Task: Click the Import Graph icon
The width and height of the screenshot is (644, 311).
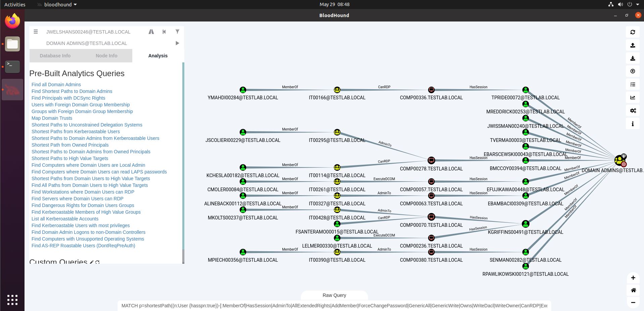Action: click(x=633, y=58)
